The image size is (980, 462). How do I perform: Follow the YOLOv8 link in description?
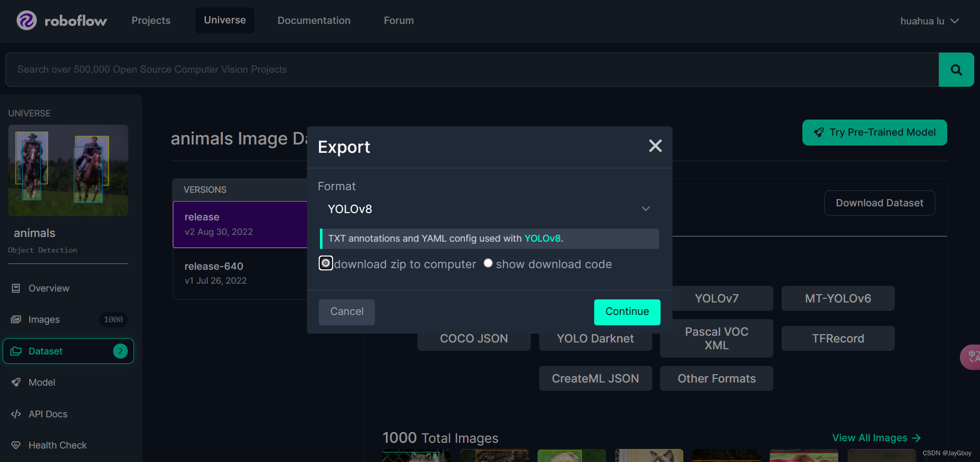coord(542,239)
